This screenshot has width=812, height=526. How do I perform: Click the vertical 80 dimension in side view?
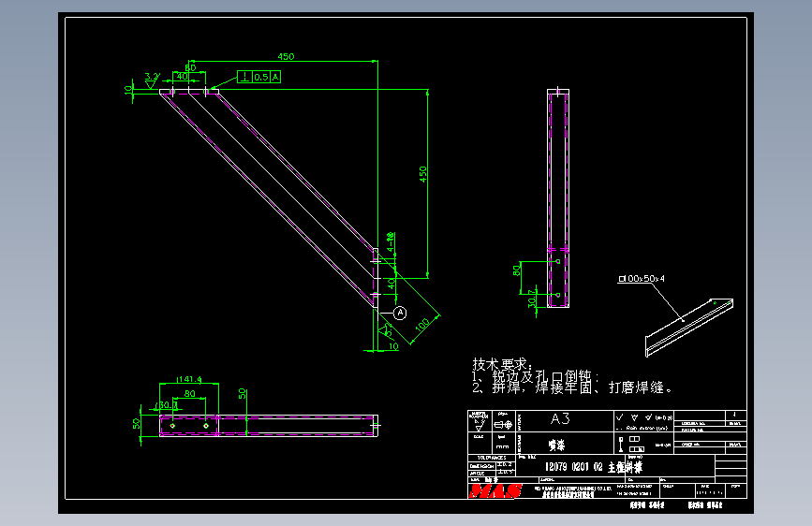pos(516,270)
